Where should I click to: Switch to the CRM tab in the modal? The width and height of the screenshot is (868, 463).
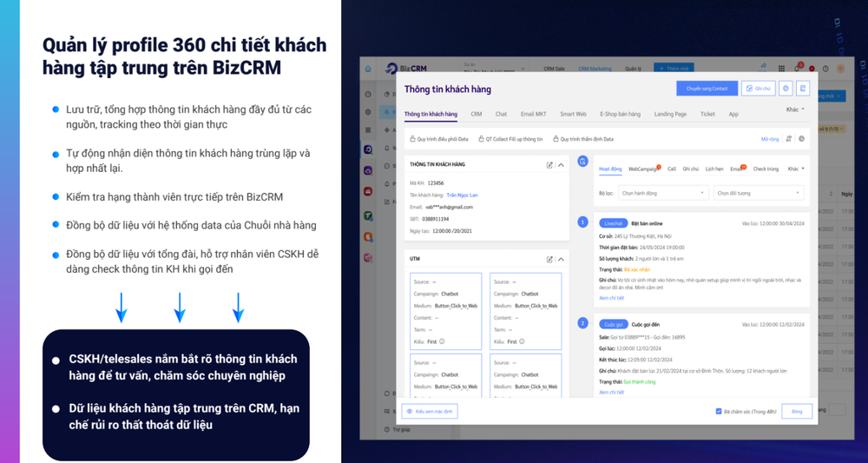(x=476, y=114)
